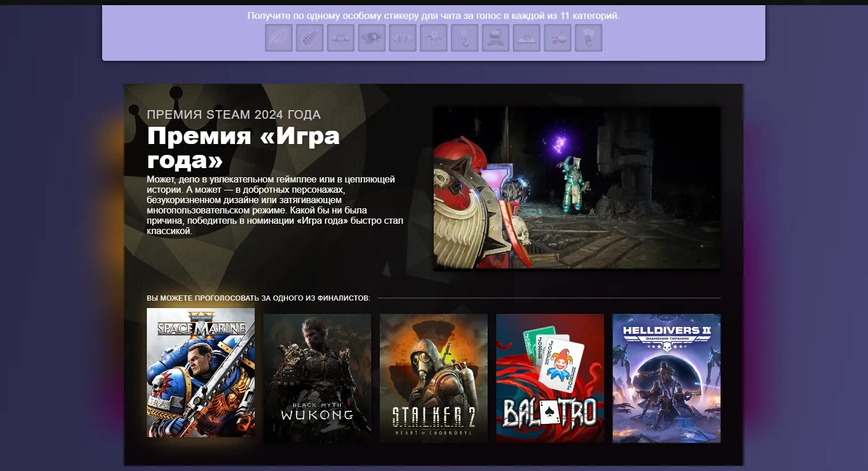Click the first sticker slot in the row
Viewport: 868px width, 471px height.
pos(279,38)
